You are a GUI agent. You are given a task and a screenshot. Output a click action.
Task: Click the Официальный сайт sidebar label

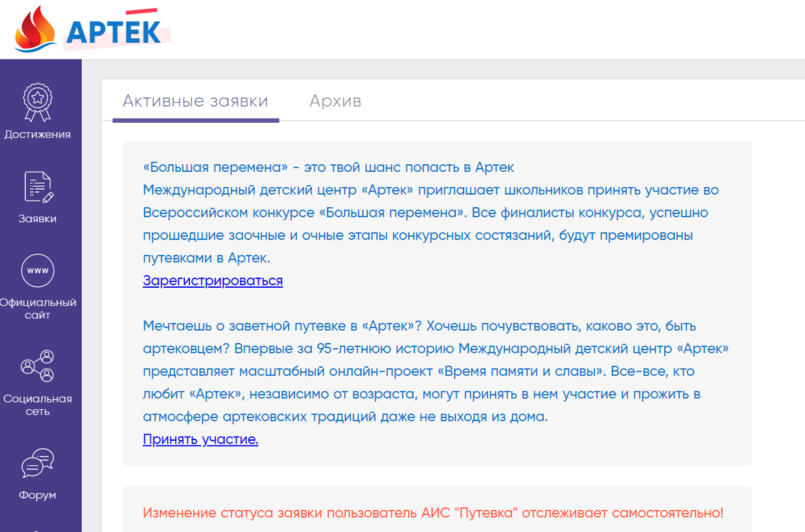[38, 309]
